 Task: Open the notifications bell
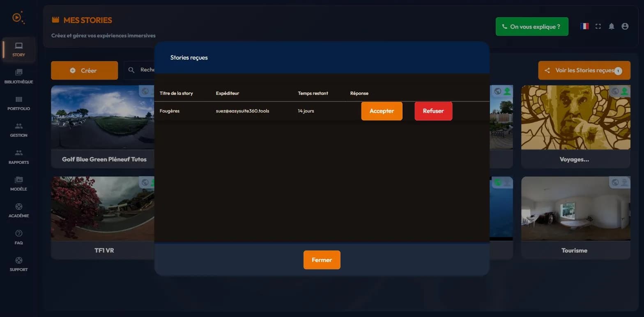(612, 26)
